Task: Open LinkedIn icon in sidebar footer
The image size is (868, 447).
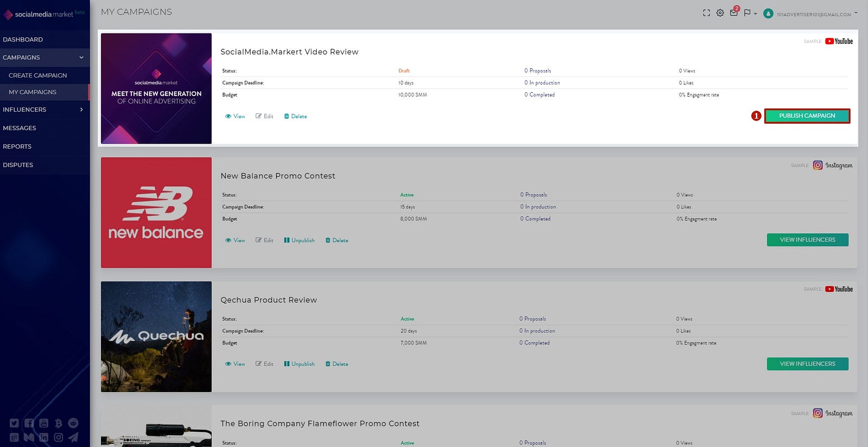Action: point(43,437)
